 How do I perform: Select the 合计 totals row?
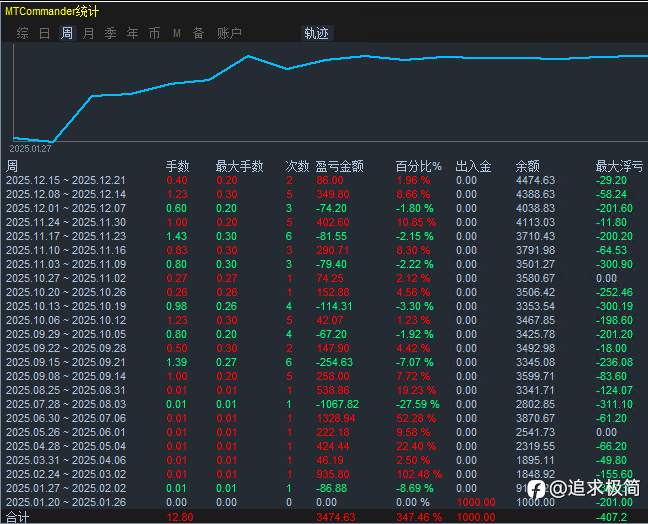point(324,517)
